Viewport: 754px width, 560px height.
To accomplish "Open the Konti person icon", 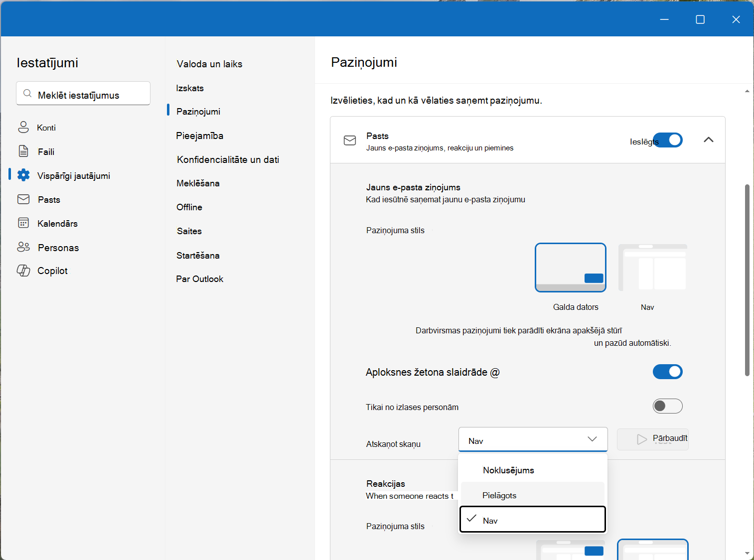I will tap(23, 127).
